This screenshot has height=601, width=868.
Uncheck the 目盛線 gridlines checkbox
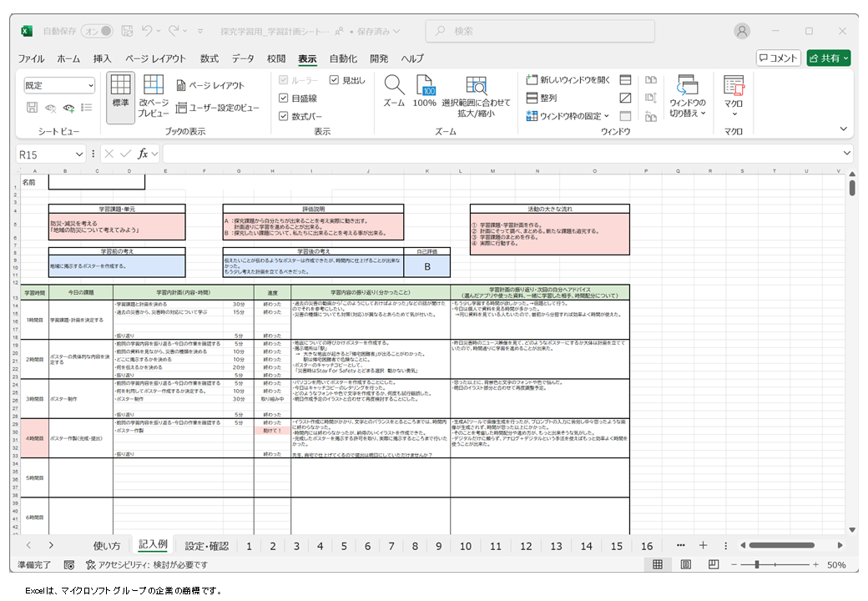tap(284, 98)
